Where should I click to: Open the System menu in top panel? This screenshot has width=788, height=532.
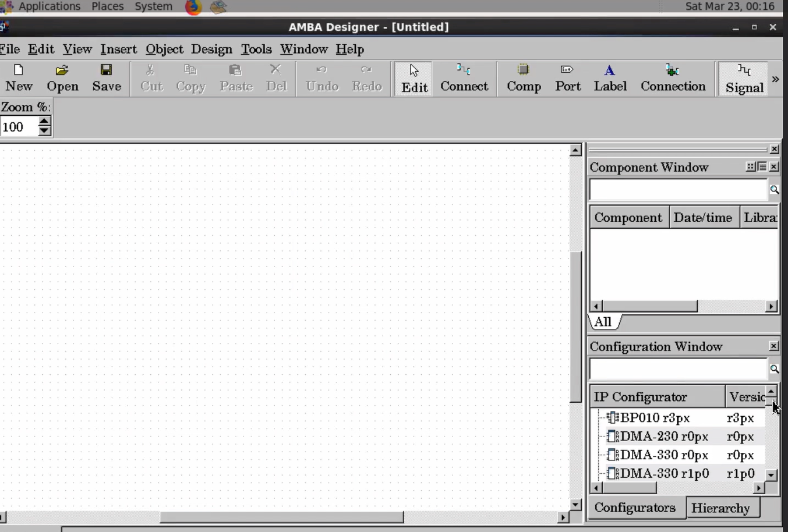(153, 6)
